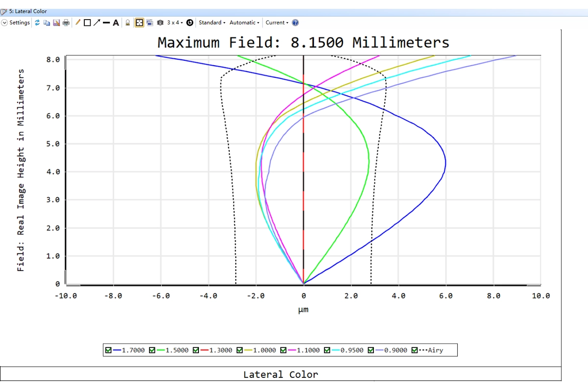The image size is (588, 392).
Task: Select the pencil annotation tool
Action: pos(78,23)
